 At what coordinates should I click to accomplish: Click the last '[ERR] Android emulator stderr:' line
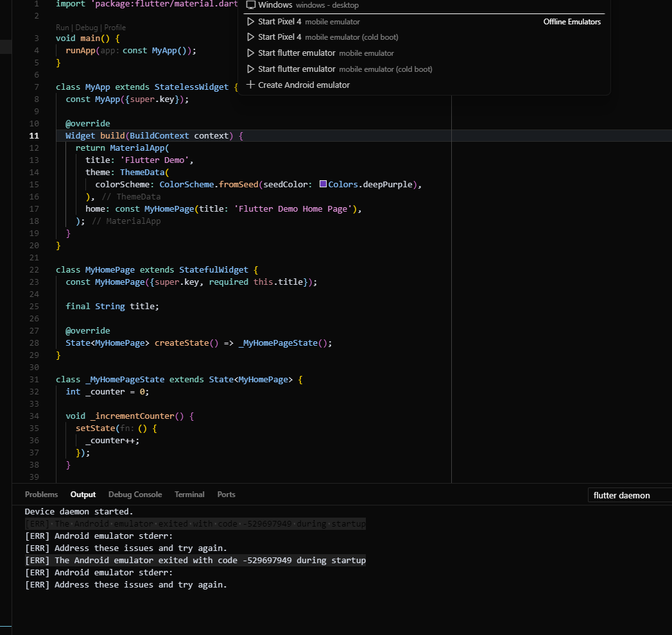[99, 573]
